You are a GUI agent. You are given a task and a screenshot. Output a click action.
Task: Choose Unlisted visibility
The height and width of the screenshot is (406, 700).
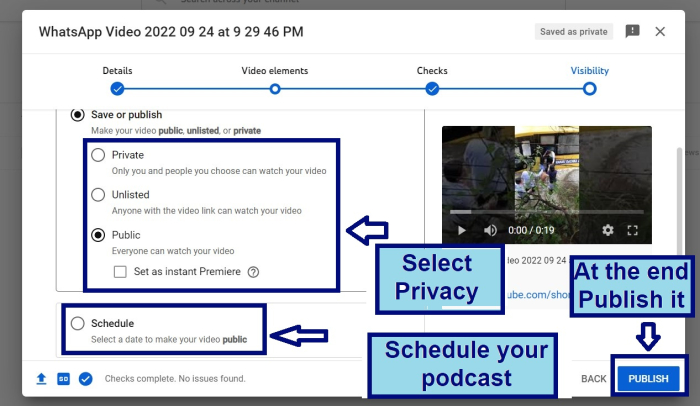pyautogui.click(x=98, y=195)
